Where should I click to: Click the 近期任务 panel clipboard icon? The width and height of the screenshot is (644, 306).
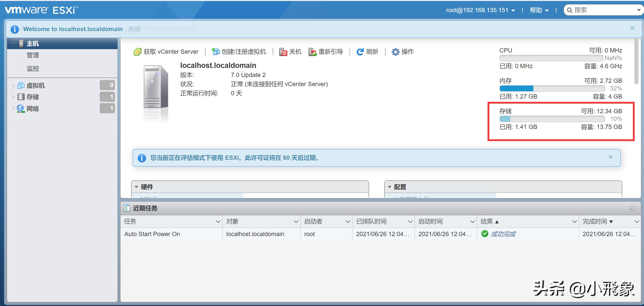(127, 208)
